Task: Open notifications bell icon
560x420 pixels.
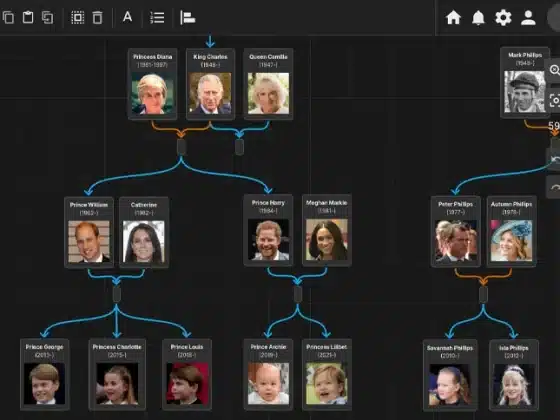Action: 478,18
